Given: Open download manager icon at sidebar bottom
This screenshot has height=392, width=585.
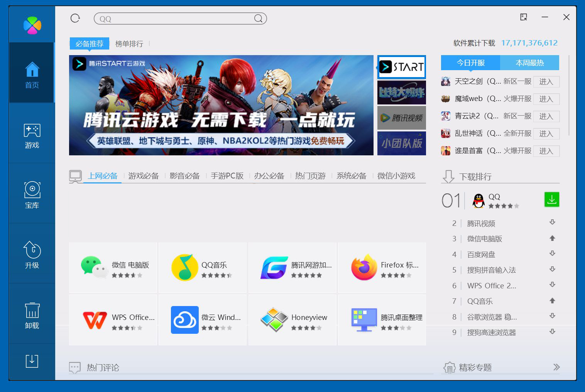Looking at the screenshot, I should tap(32, 361).
